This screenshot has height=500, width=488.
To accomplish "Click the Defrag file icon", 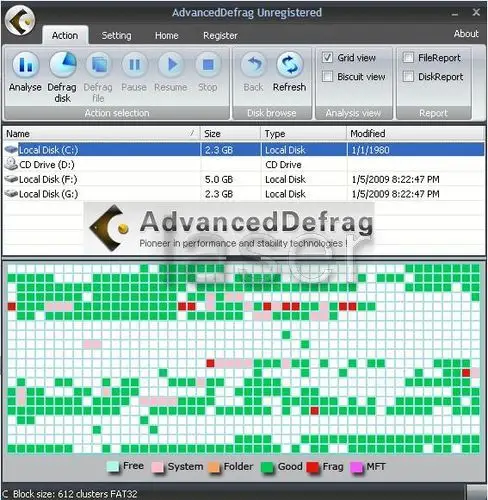I will pyautogui.click(x=99, y=64).
